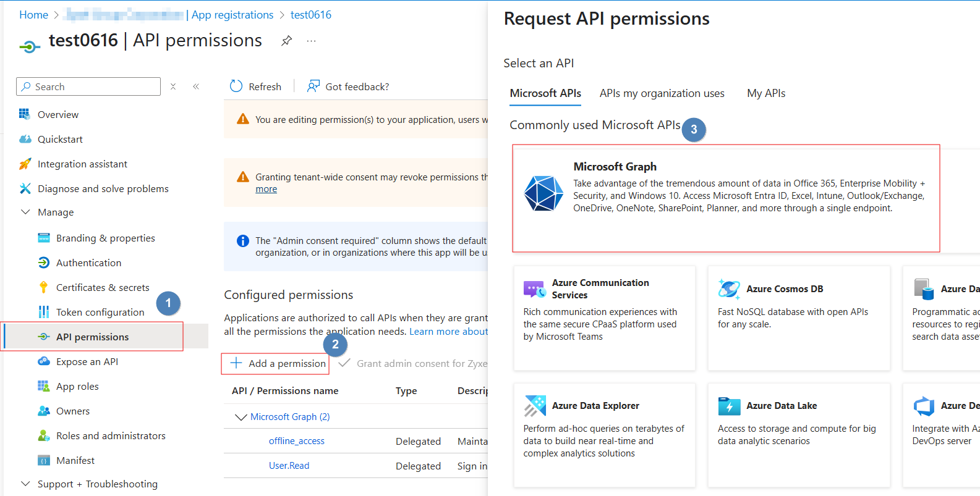Select the Azure Data Explorer card
Image resolution: width=980 pixels, height=496 pixels.
tap(605, 435)
